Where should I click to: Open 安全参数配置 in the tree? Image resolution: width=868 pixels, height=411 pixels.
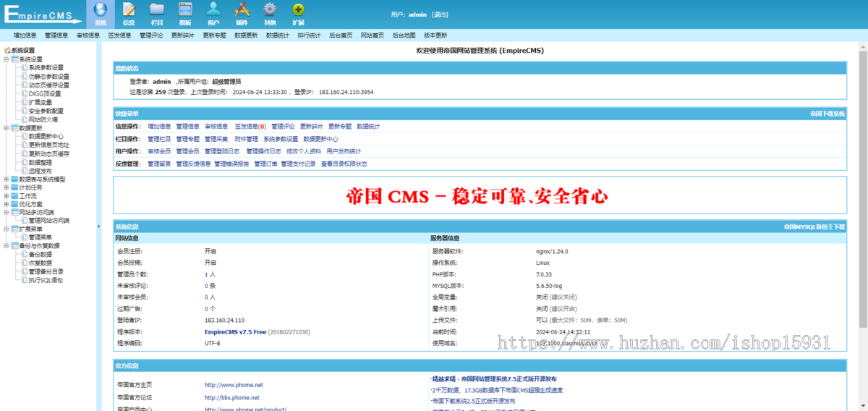[x=46, y=111]
